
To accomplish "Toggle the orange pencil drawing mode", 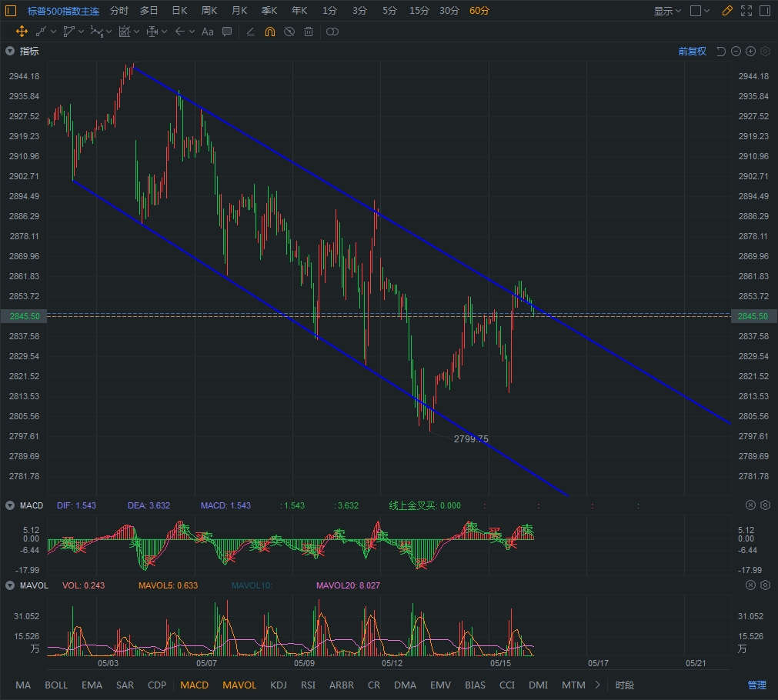I will tap(727, 11).
